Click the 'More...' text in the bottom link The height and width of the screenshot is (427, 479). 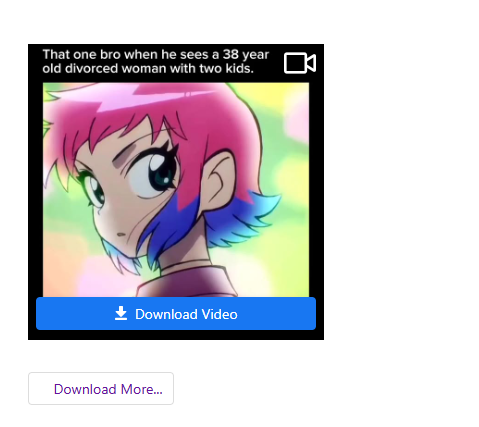tap(142, 389)
